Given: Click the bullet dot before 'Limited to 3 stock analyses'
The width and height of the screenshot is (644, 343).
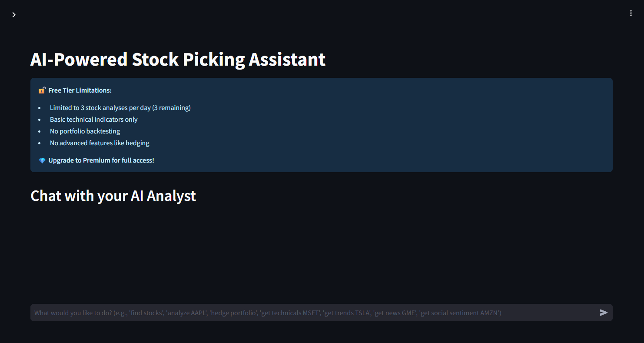Looking at the screenshot, I should (x=40, y=108).
